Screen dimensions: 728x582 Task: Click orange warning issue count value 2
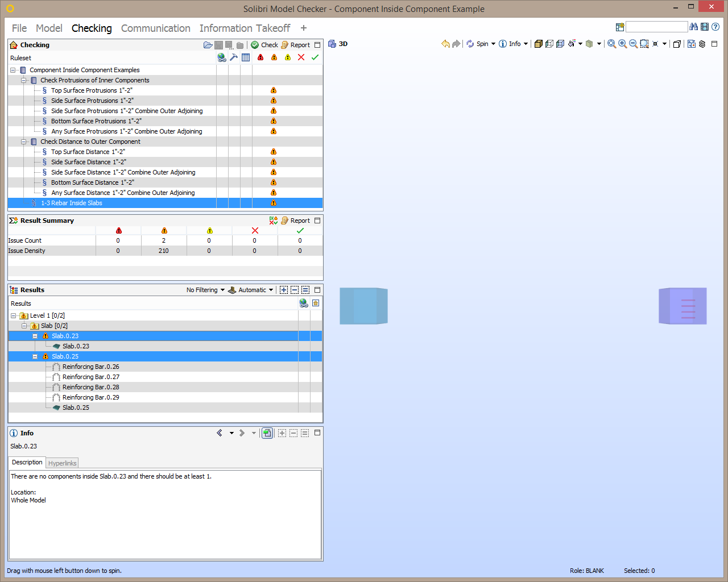tap(164, 240)
